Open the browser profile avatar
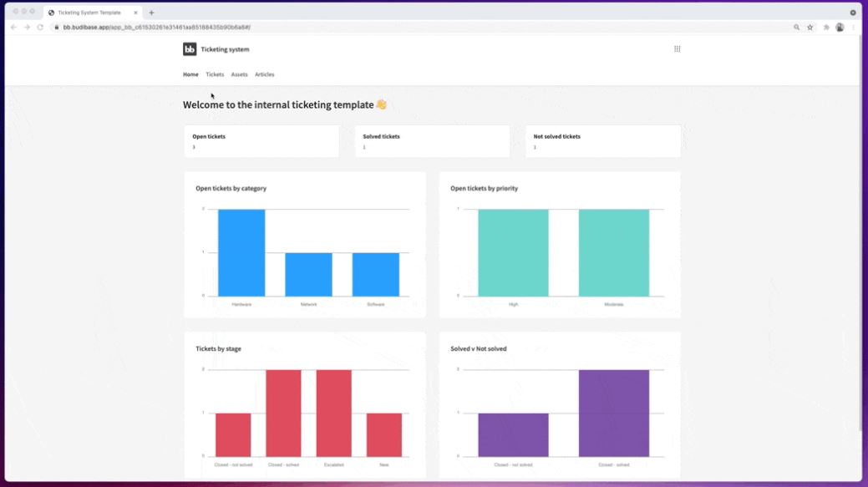The image size is (868, 487). pyautogui.click(x=840, y=27)
